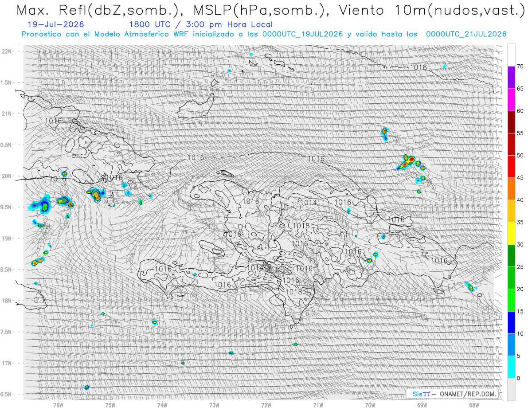Click the 'Pronóstico con el Modelo Atmósferico WRF' line
532x411 pixels.
pos(264,34)
